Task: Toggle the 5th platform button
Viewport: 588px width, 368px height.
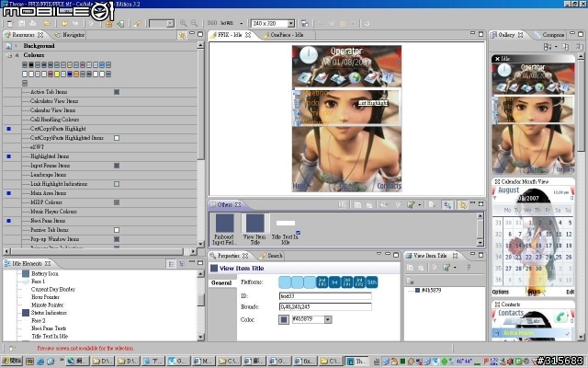Action: tap(371, 282)
